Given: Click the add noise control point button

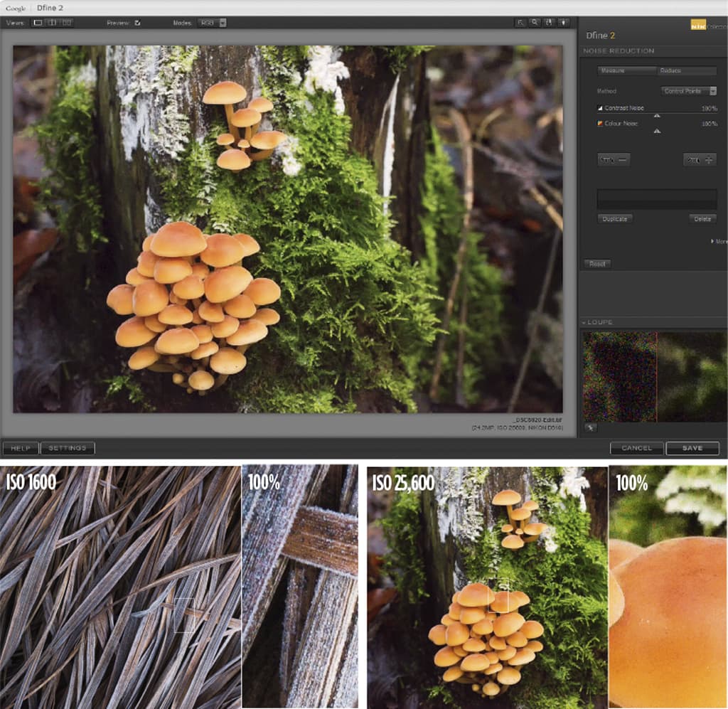Looking at the screenshot, I should (700, 160).
